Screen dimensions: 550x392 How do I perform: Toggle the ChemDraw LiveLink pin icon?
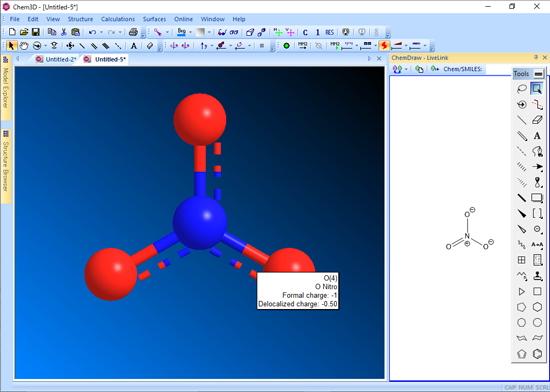[x=536, y=57]
